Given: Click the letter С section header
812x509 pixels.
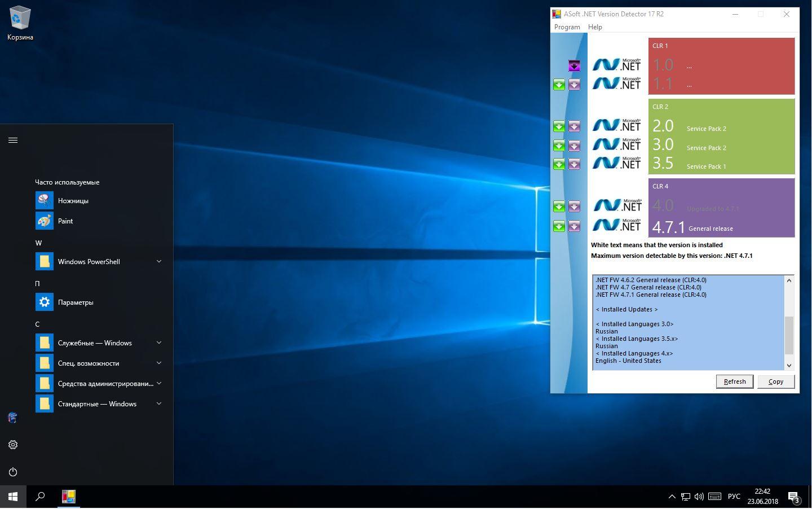Looking at the screenshot, I should point(37,324).
